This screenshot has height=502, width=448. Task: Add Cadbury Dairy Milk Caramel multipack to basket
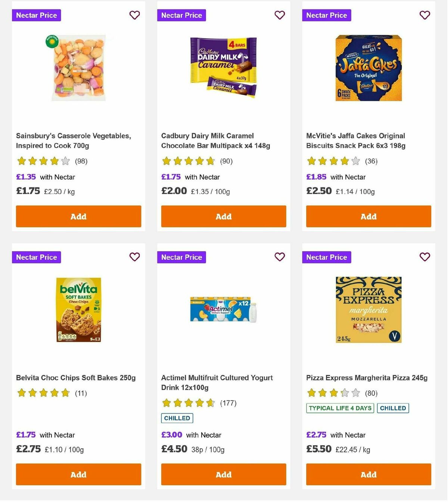click(223, 216)
